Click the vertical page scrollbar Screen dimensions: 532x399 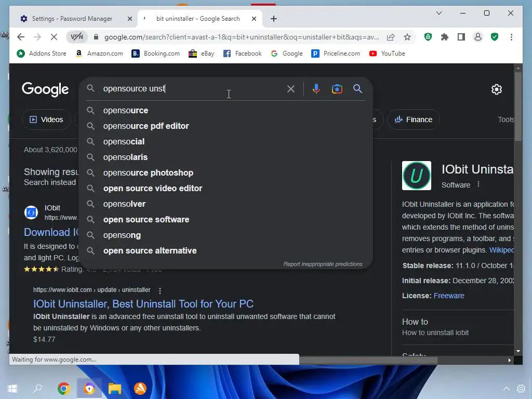click(518, 107)
